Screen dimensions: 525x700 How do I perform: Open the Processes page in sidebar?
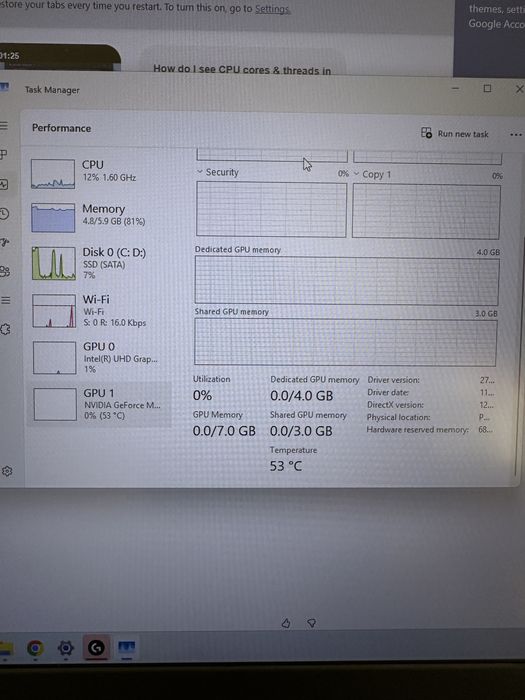(4, 154)
